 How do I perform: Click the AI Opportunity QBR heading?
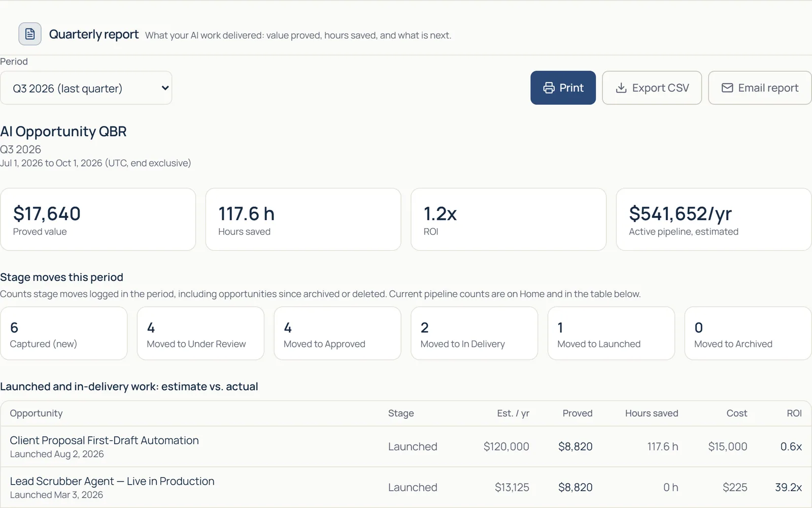[63, 131]
